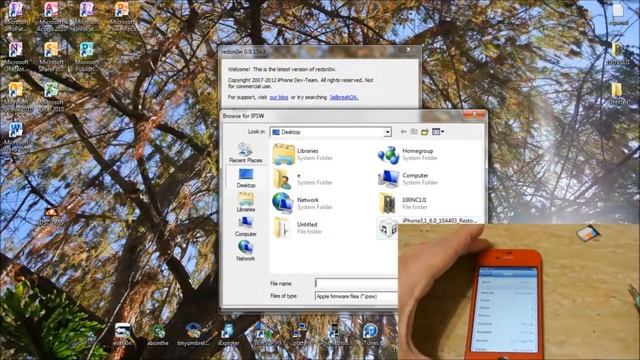Click the Up One Level folder icon

pyautogui.click(x=414, y=132)
